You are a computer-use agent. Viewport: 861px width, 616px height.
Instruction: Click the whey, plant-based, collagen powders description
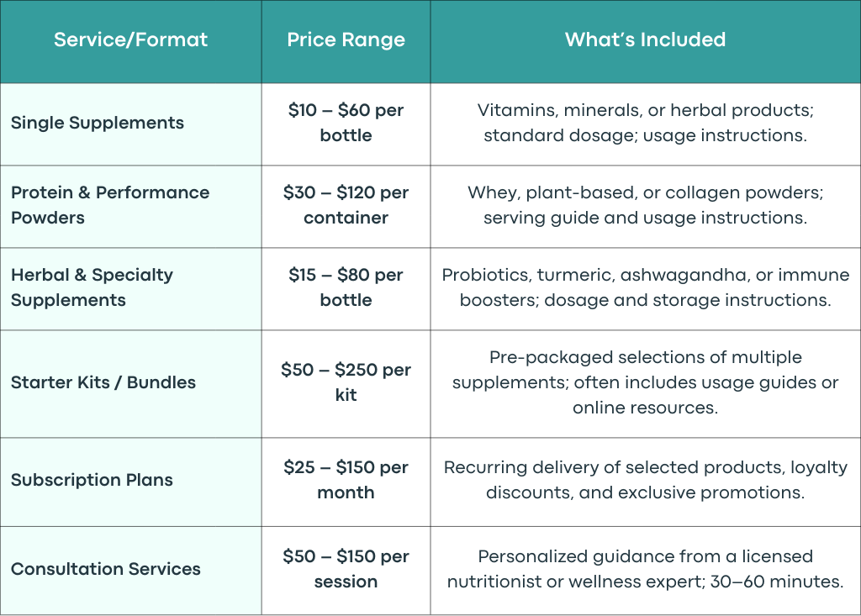[645, 205]
